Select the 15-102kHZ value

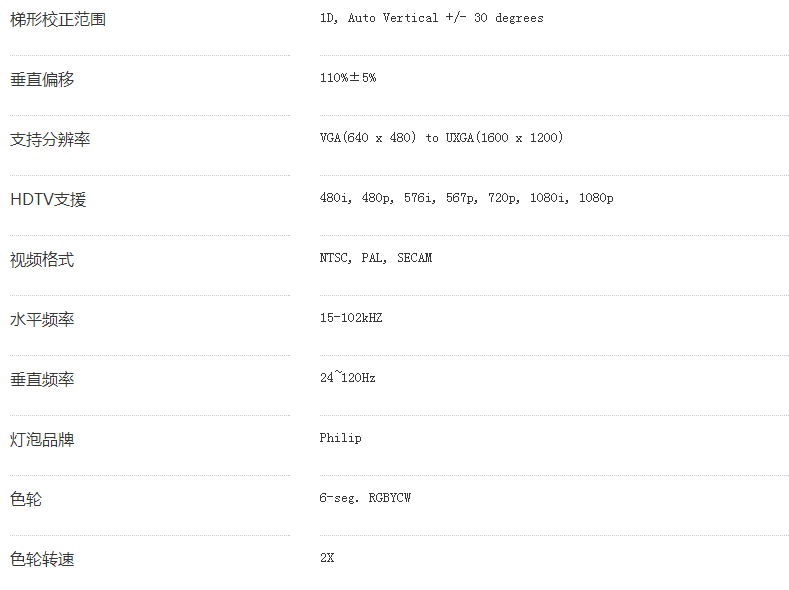[x=351, y=318]
